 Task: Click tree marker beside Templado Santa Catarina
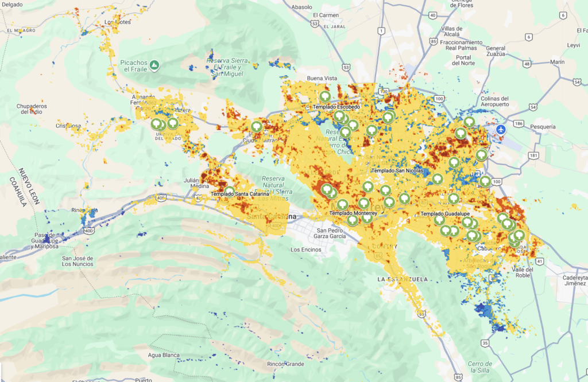coord(230,191)
